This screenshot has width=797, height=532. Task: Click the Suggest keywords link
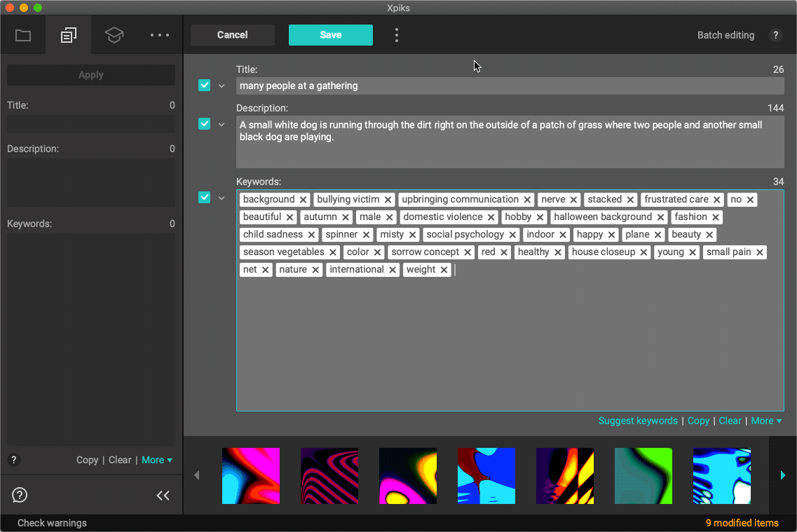(637, 421)
